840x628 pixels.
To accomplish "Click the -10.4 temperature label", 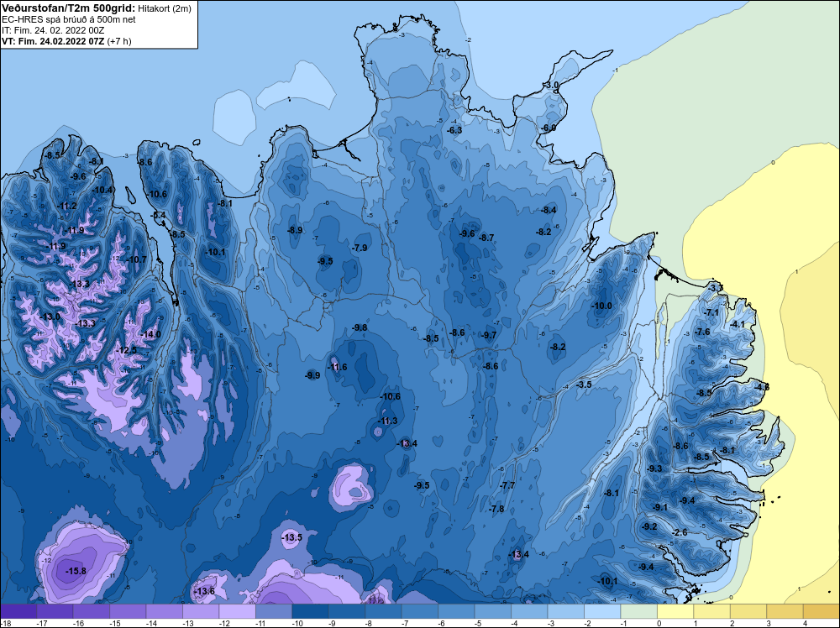I will pos(102,190).
